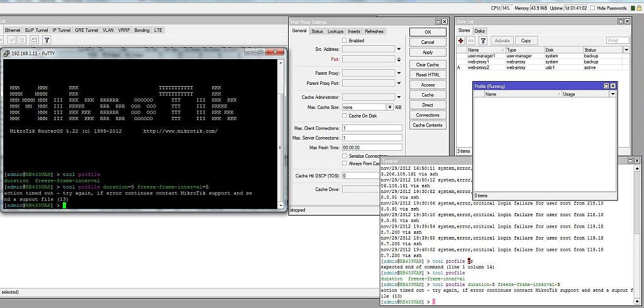Viewport: 644px width, 308px height.
Task: Switch to the Disks tab
Action: [x=479, y=31]
